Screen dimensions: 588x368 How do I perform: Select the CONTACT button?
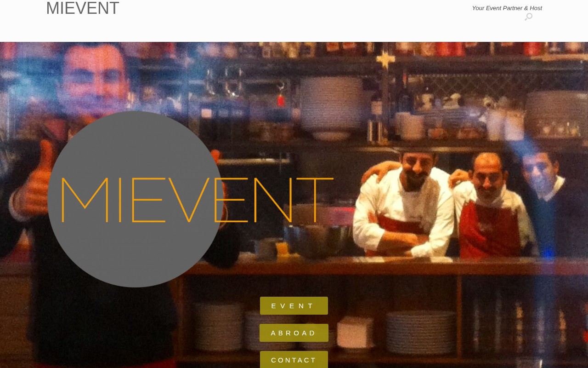point(294,360)
